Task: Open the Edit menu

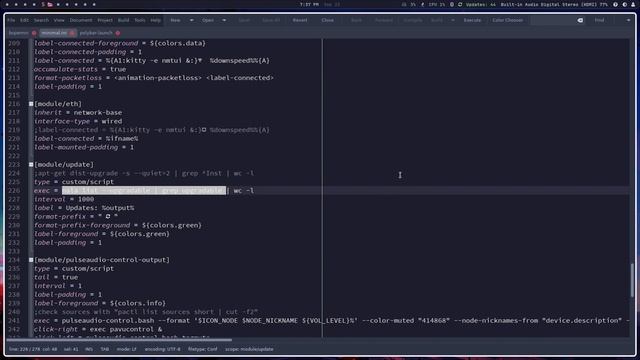Action: [24, 20]
